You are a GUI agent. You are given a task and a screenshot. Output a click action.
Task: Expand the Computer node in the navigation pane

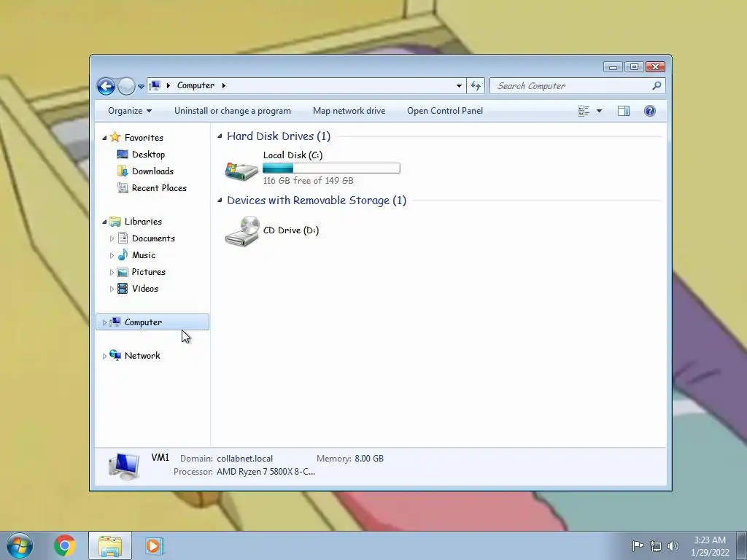[x=104, y=323]
